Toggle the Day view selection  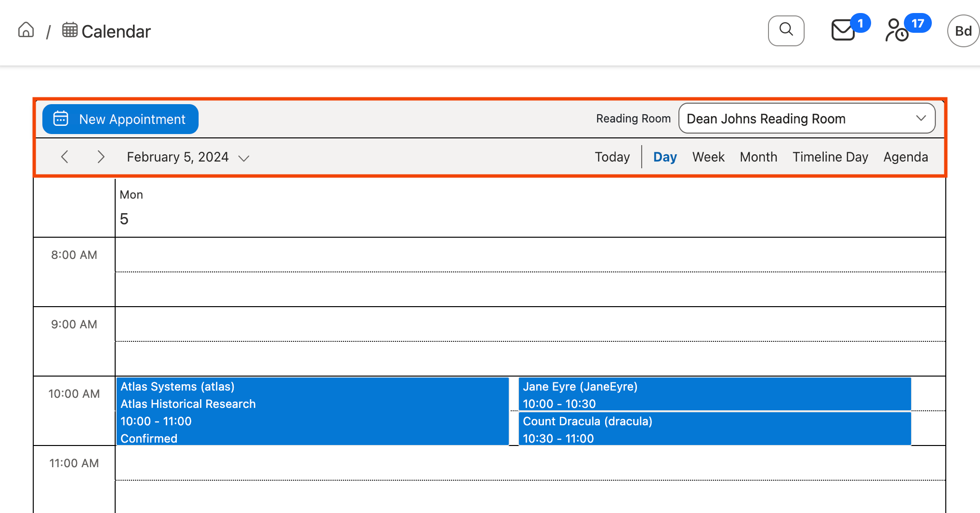664,157
